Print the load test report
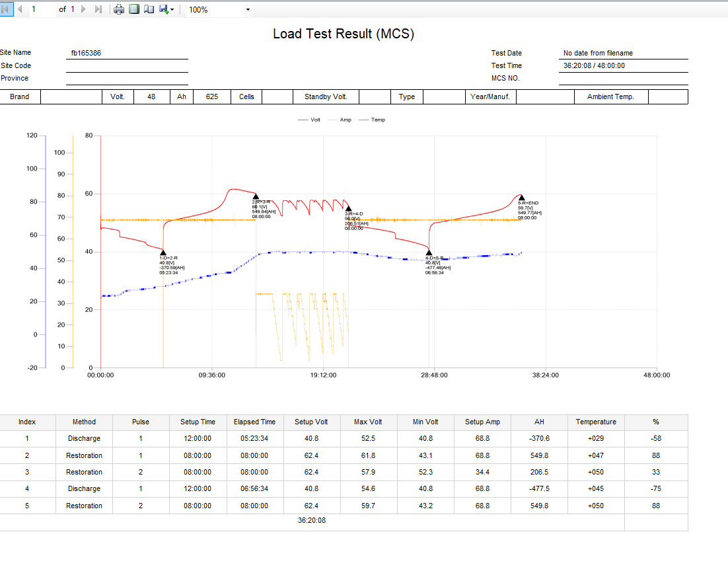728x575 pixels. click(119, 9)
